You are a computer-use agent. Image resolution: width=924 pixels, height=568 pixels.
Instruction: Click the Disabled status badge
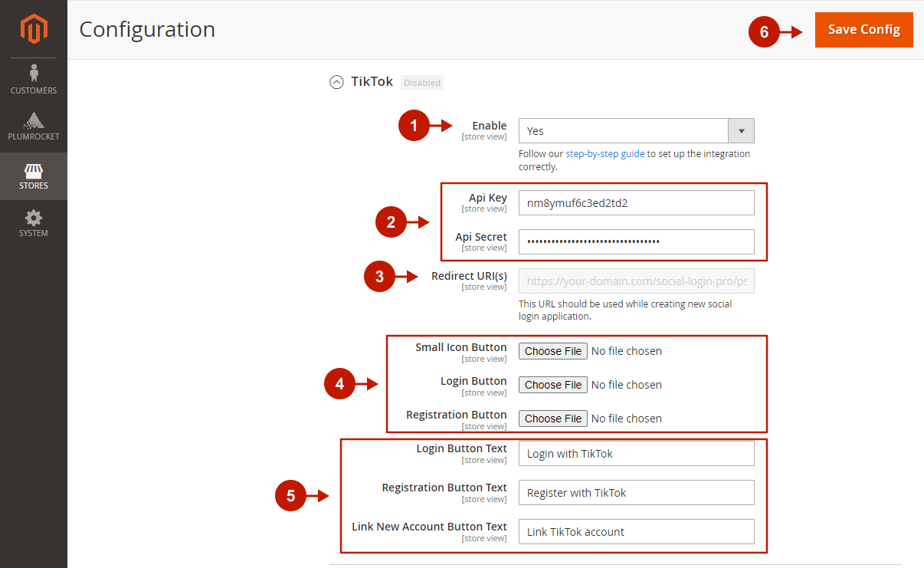click(x=422, y=83)
